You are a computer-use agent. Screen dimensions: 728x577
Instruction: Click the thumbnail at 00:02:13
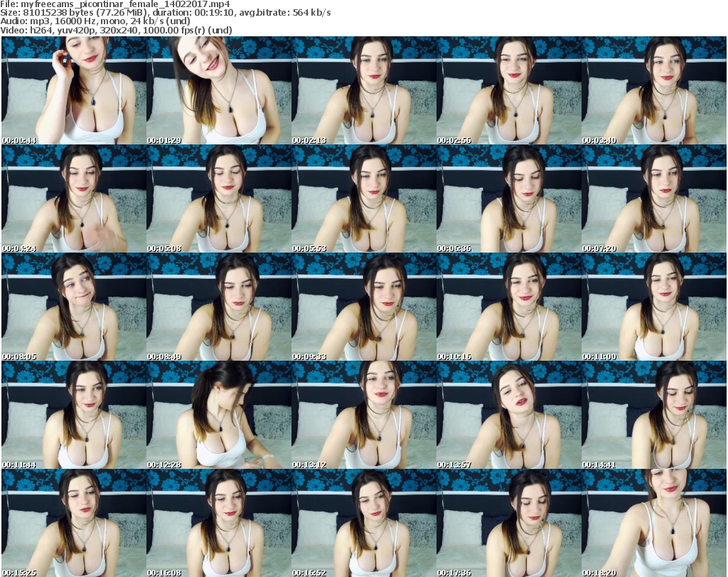pyautogui.click(x=364, y=90)
